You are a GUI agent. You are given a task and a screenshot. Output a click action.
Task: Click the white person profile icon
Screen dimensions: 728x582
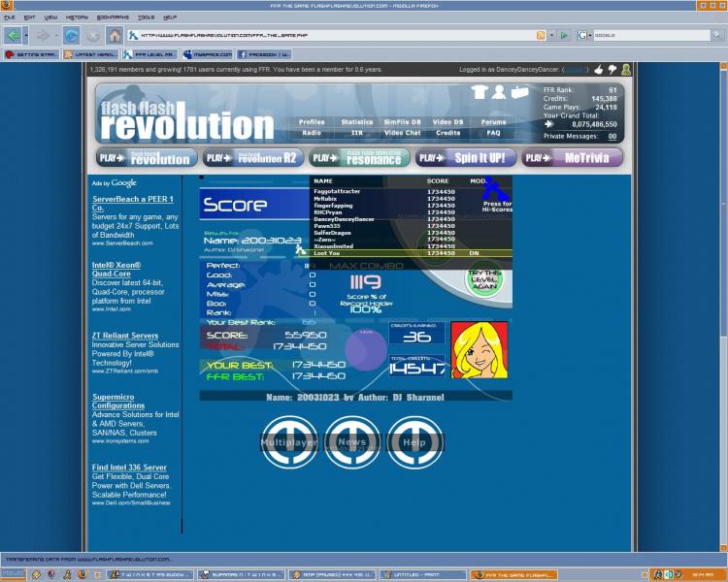[x=499, y=92]
